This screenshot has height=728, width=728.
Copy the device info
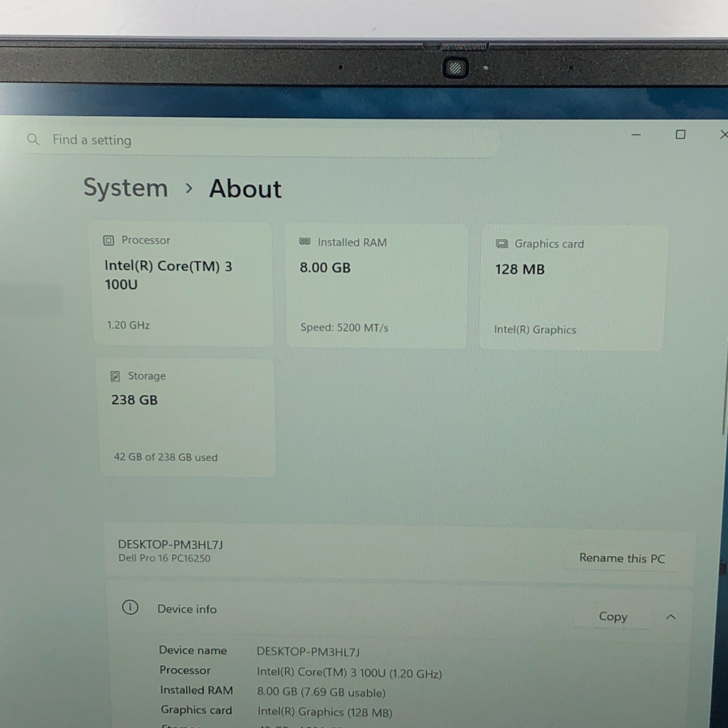(x=612, y=616)
